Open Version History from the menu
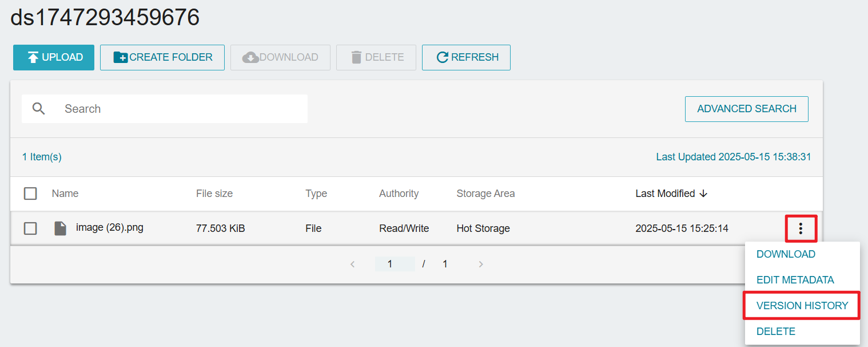This screenshot has width=868, height=347. [802, 306]
